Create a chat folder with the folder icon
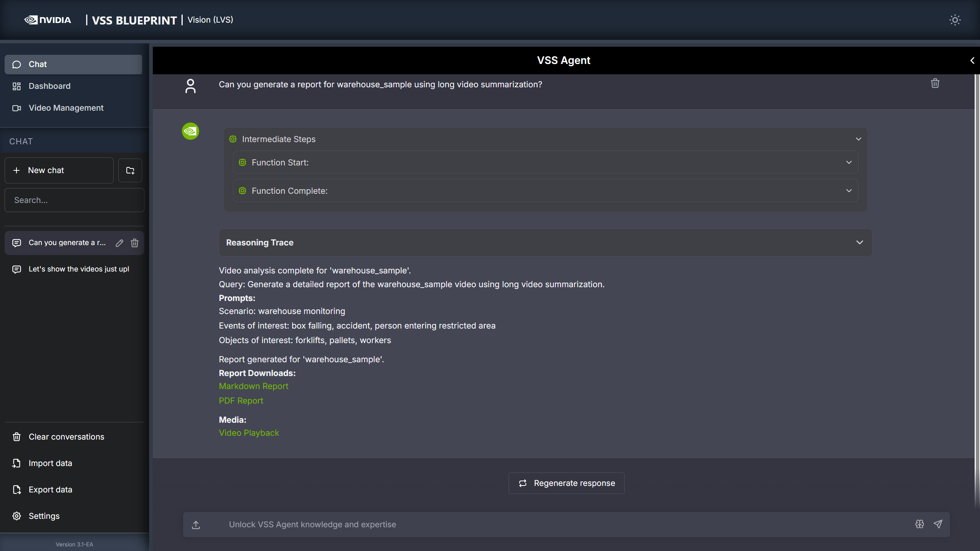The image size is (980, 551). coord(130,170)
